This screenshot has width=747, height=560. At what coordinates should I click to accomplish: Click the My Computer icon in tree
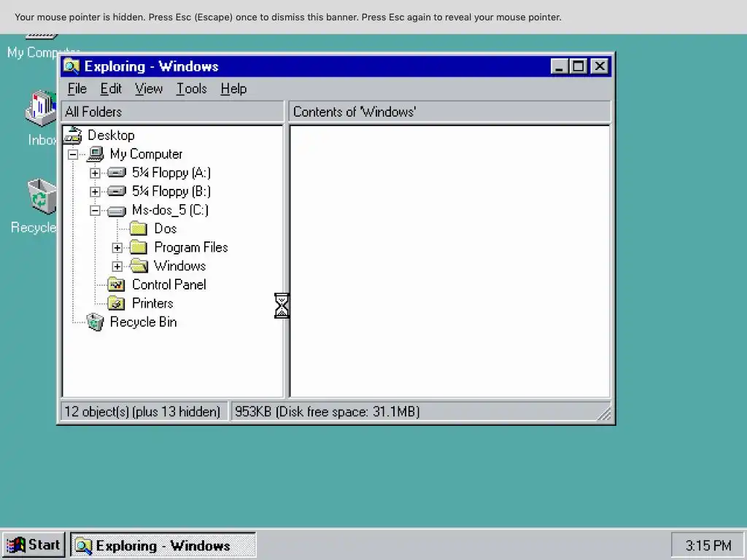coord(96,154)
